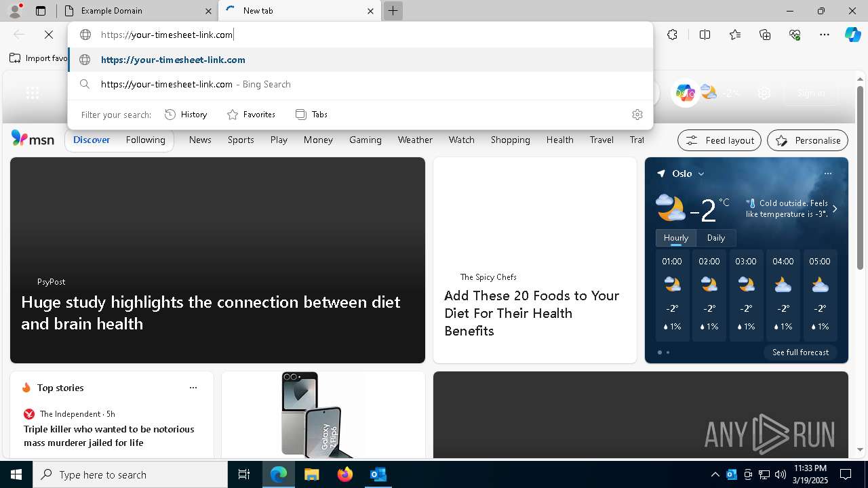Close the New tab tab

(x=370, y=11)
